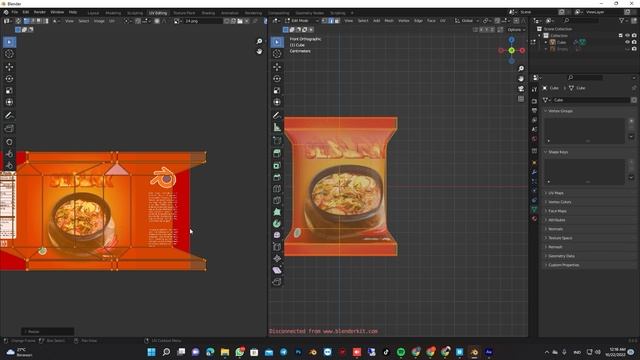The width and height of the screenshot is (640, 360).
Task: Select the Grab sculpt tool in UV editor
Action: [x=9, y=142]
